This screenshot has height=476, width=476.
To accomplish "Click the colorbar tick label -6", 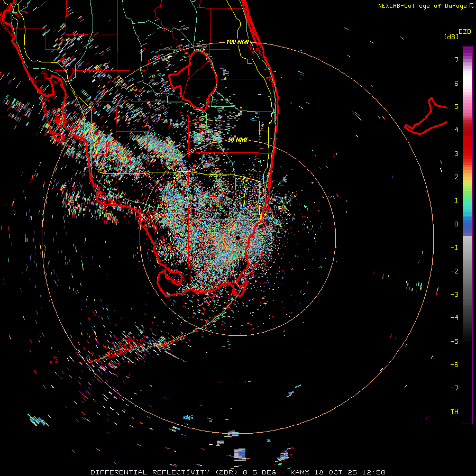I will [454, 364].
